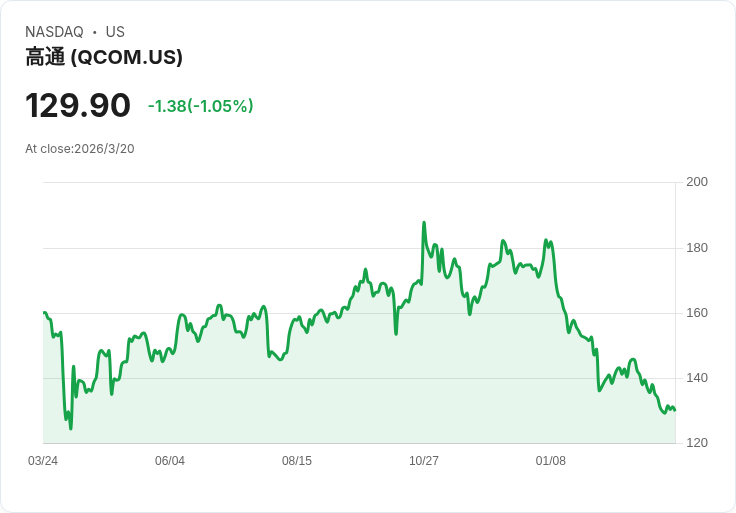Screen dimensions: 736x513
Task: Click the 01/08 date axis label
Action: [551, 461]
